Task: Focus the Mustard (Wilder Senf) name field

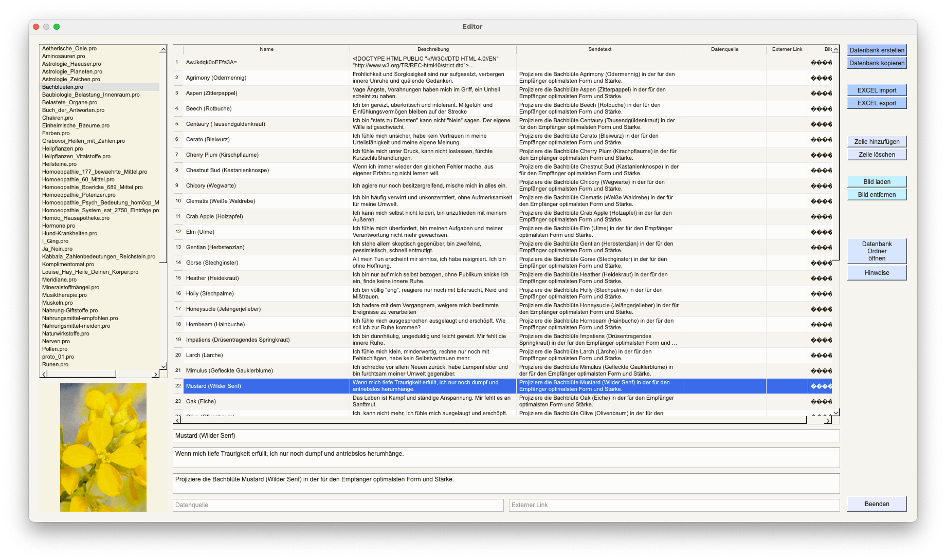Action: (x=506, y=436)
